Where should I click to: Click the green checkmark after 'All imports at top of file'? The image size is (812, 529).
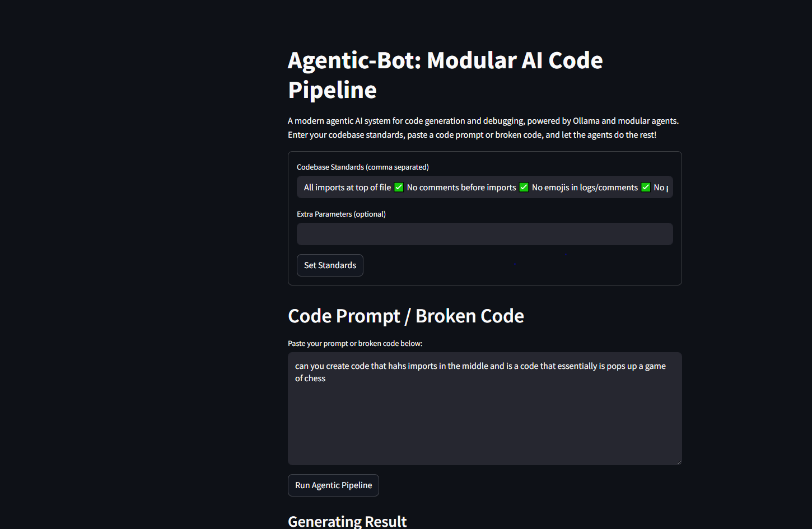point(398,187)
